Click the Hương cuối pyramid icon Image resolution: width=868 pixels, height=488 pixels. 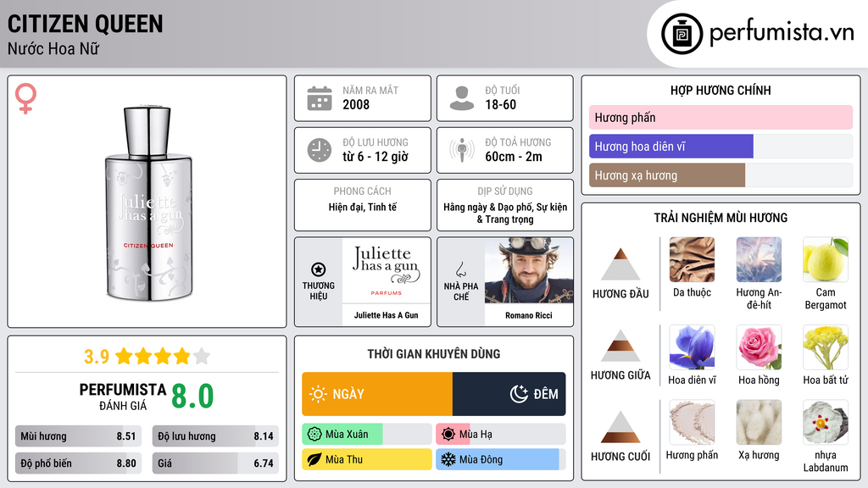tap(620, 427)
